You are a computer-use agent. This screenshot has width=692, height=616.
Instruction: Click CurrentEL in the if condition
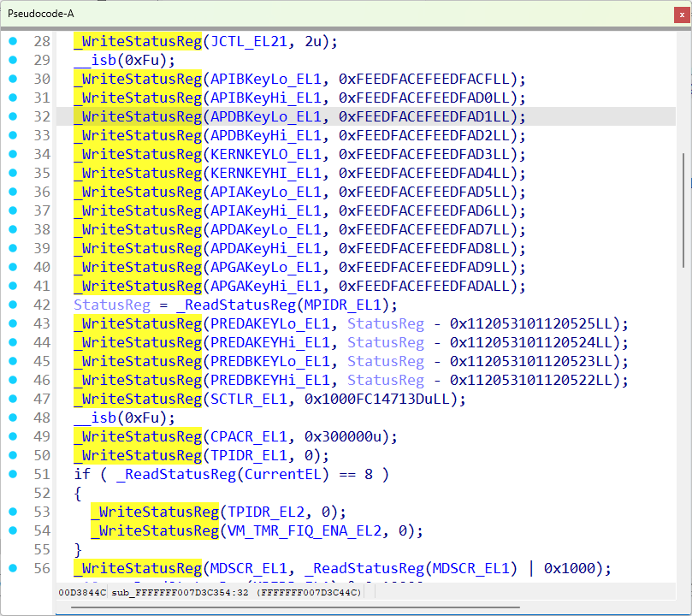click(283, 474)
